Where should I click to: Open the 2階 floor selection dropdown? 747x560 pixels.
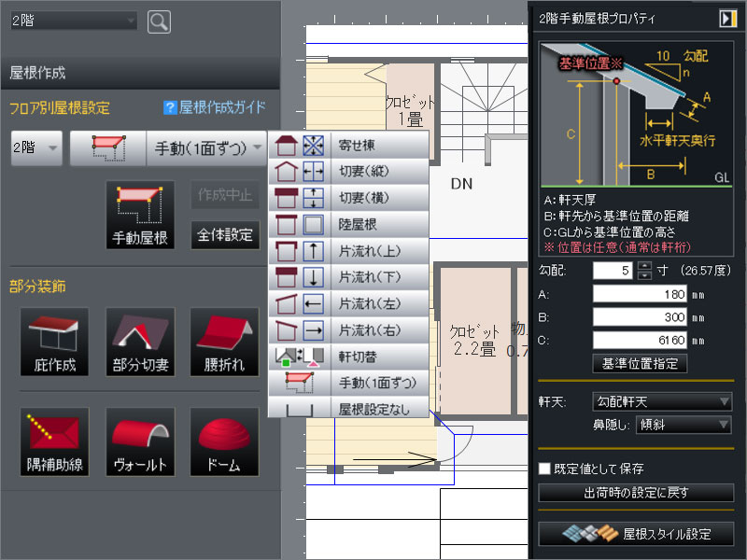(73, 20)
